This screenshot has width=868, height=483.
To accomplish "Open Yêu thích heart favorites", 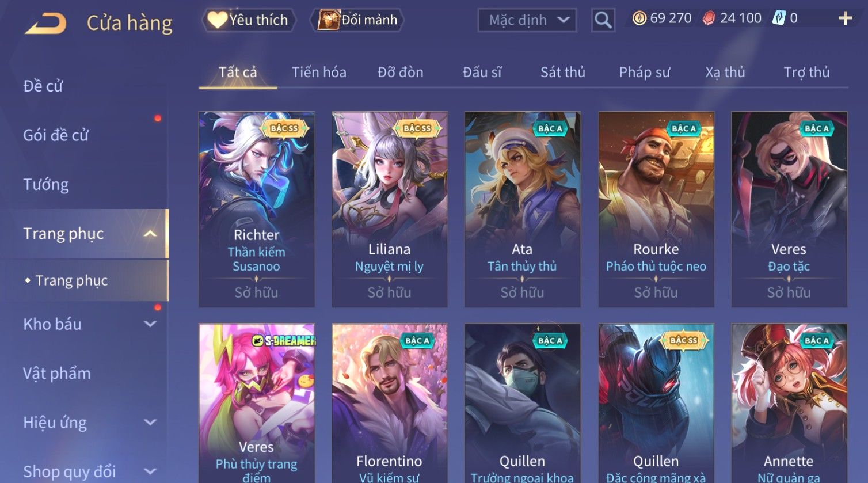I will pyautogui.click(x=249, y=20).
